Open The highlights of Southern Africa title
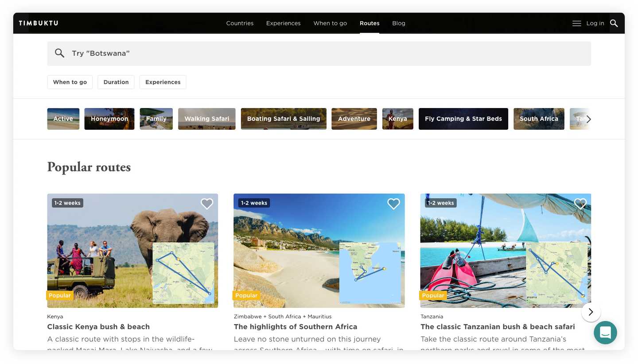The image size is (638, 364). [296, 327]
